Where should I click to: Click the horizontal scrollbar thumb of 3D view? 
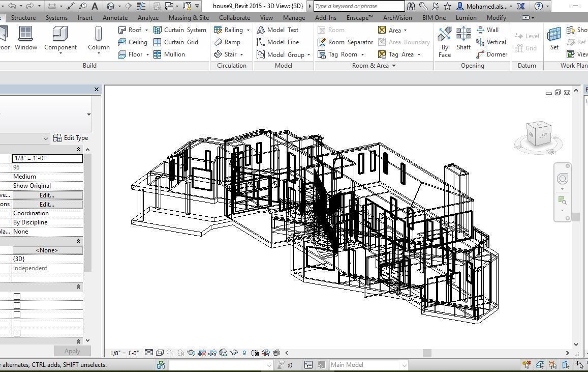point(427,353)
